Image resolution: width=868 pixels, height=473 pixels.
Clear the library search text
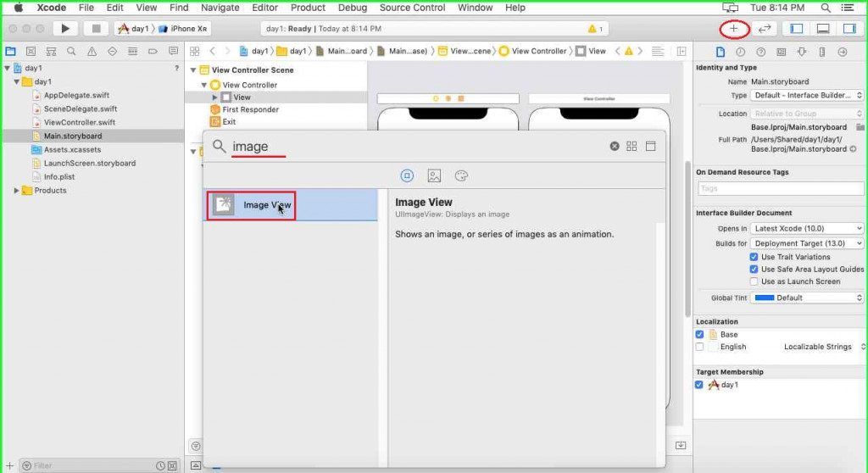[x=615, y=146]
